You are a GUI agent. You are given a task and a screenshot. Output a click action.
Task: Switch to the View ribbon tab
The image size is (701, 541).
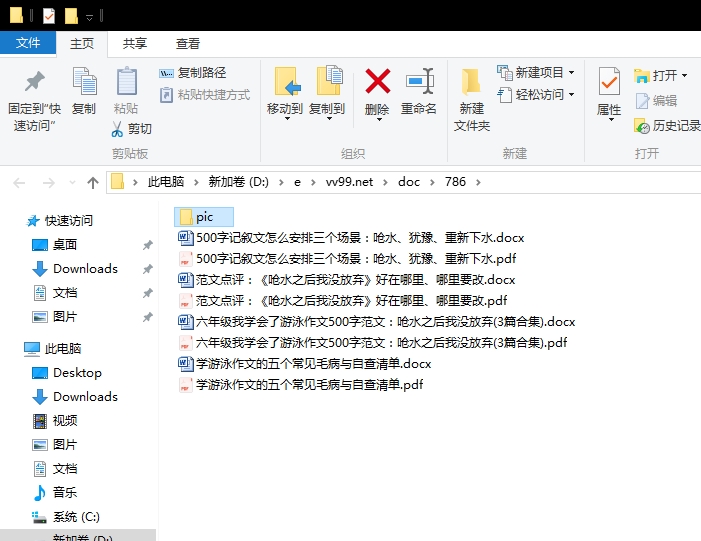tap(187, 44)
